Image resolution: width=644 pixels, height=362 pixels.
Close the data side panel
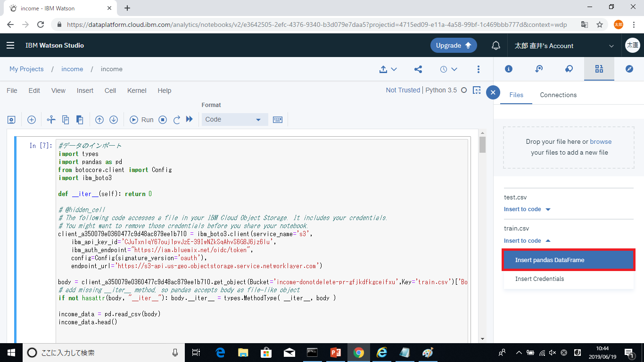tap(493, 92)
